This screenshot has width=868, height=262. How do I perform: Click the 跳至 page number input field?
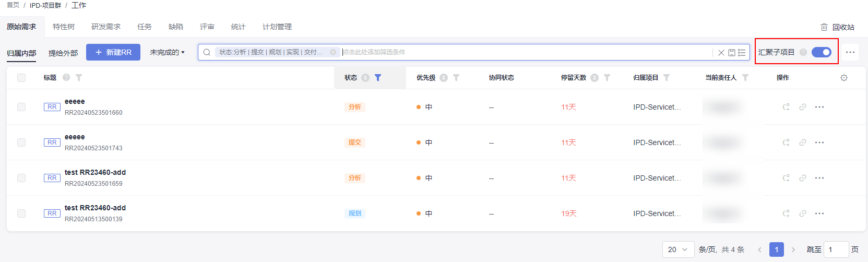pos(836,249)
